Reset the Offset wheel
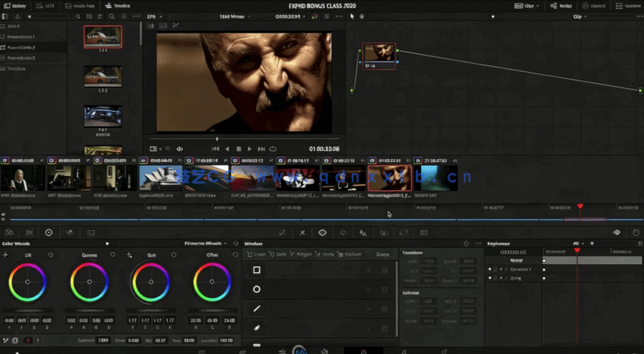 pos(235,255)
